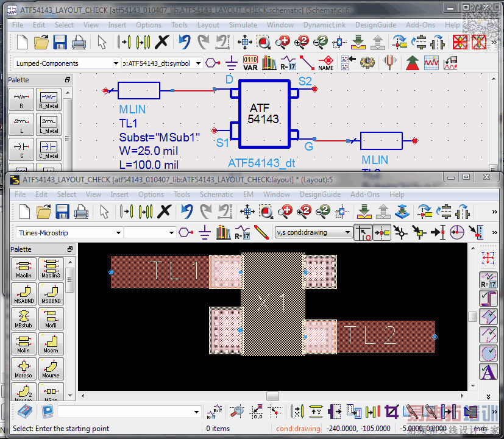Expand Layout right sidebar overflow chevron
The image size is (504, 439).
[x=488, y=396]
